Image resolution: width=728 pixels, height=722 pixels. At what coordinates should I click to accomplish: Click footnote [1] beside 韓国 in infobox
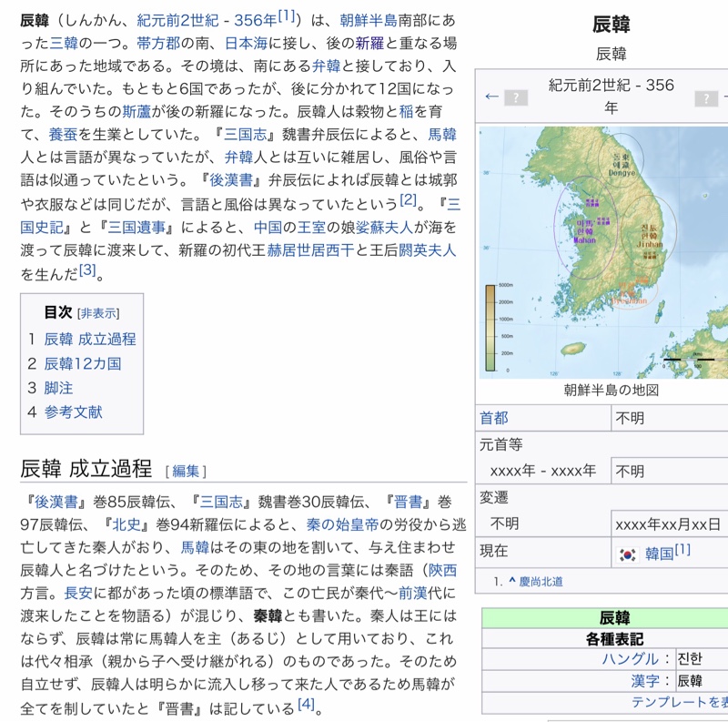pos(682,550)
